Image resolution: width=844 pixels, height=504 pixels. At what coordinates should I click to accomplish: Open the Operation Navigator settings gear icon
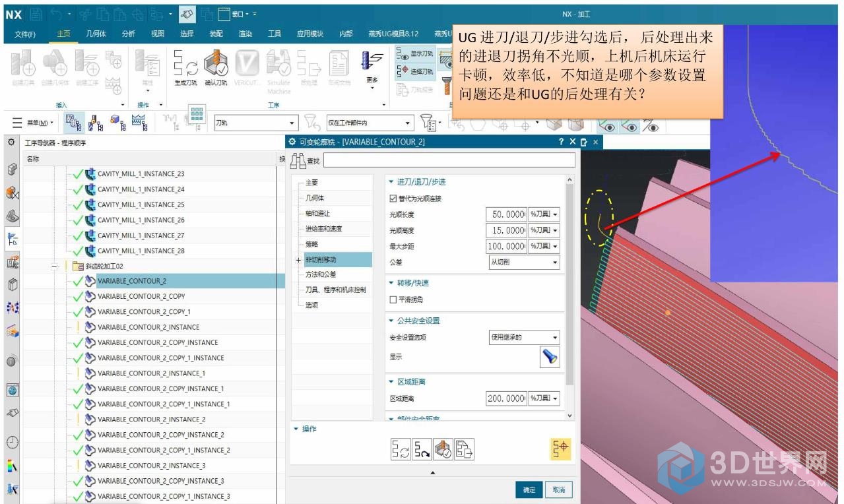pos(11,142)
